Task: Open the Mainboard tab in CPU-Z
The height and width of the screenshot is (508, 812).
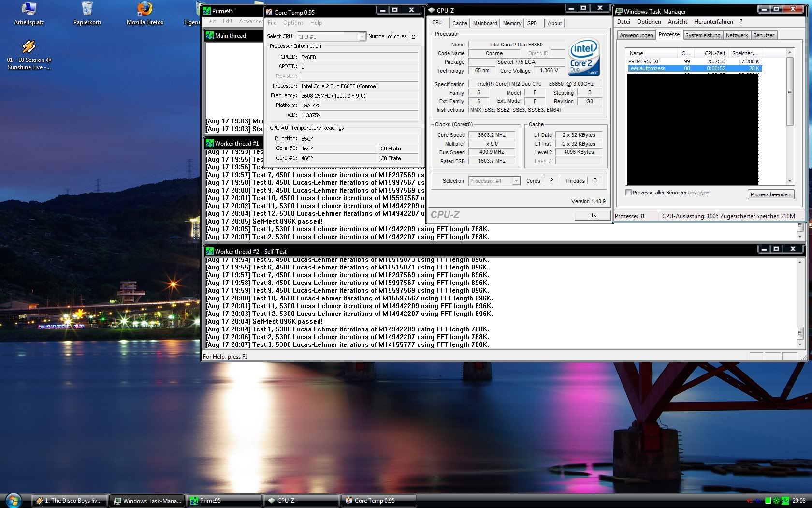Action: click(x=485, y=23)
